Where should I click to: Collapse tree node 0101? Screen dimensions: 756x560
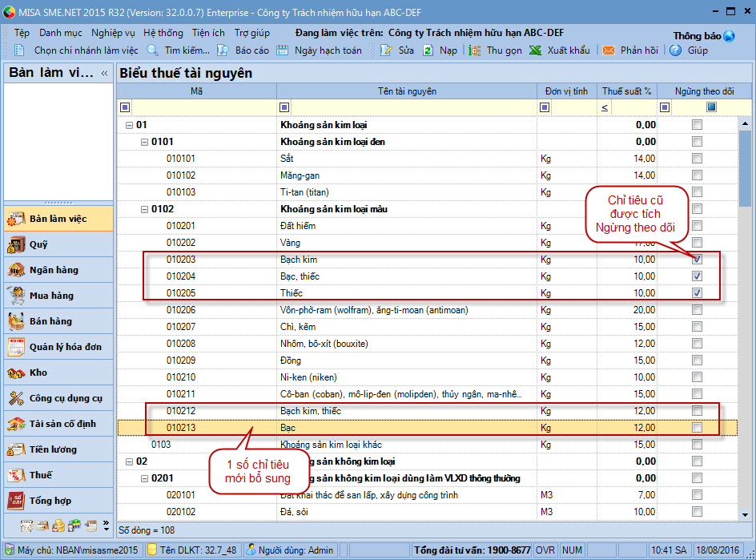(144, 142)
